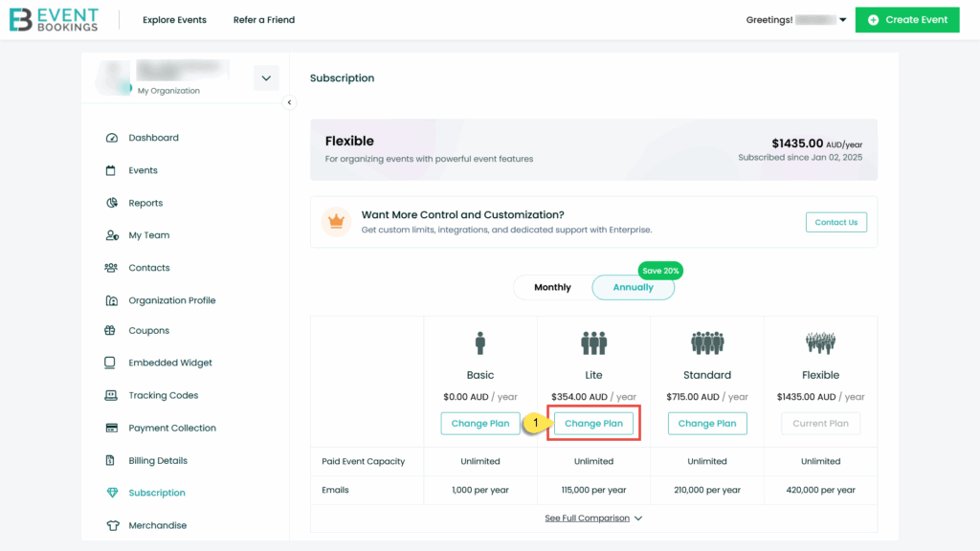Switch billing to Monthly
980x551 pixels.
(x=552, y=287)
